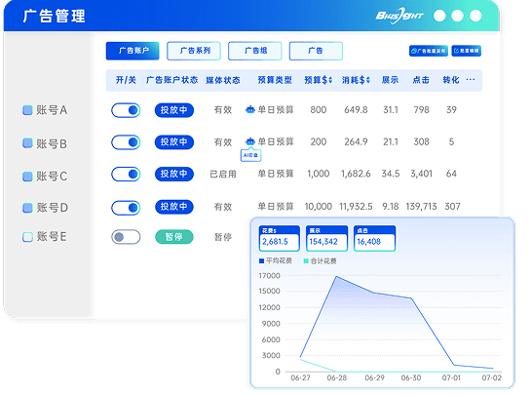
Task: Click spend value 649.8
Action: pyautogui.click(x=356, y=109)
